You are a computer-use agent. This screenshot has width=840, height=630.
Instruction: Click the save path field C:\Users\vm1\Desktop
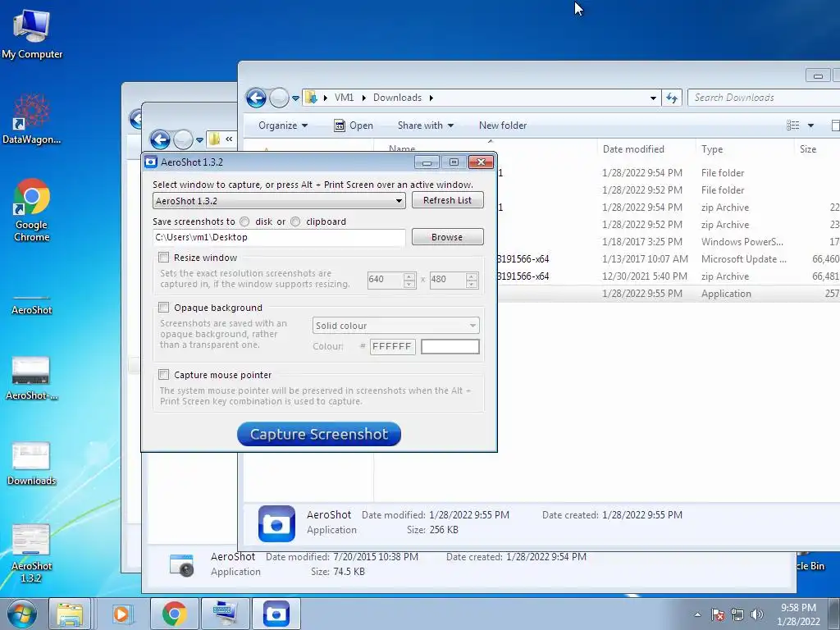point(279,237)
